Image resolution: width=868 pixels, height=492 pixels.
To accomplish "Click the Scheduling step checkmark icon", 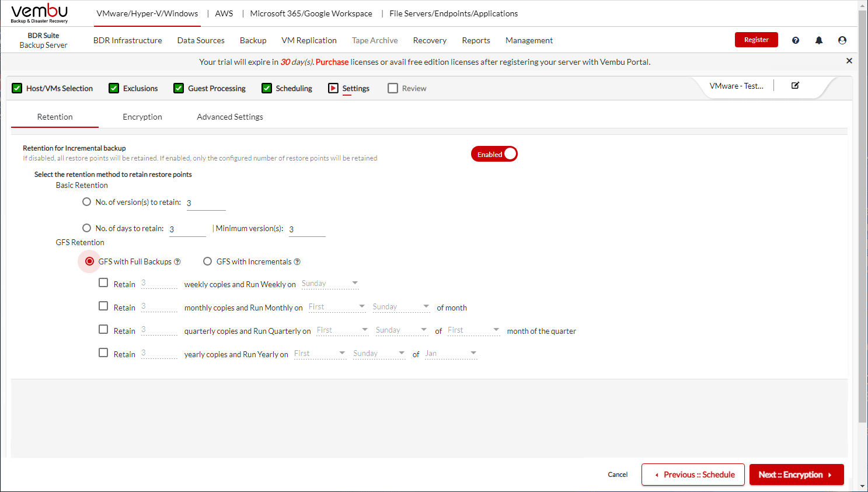I will coord(267,88).
